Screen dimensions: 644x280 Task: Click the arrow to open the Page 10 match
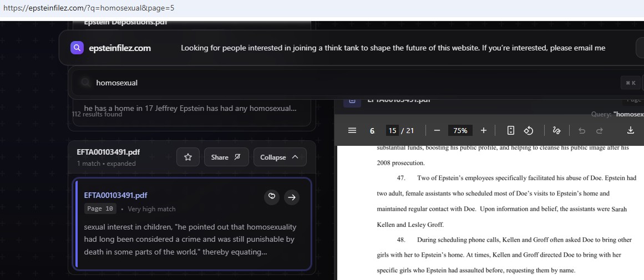[x=292, y=197]
